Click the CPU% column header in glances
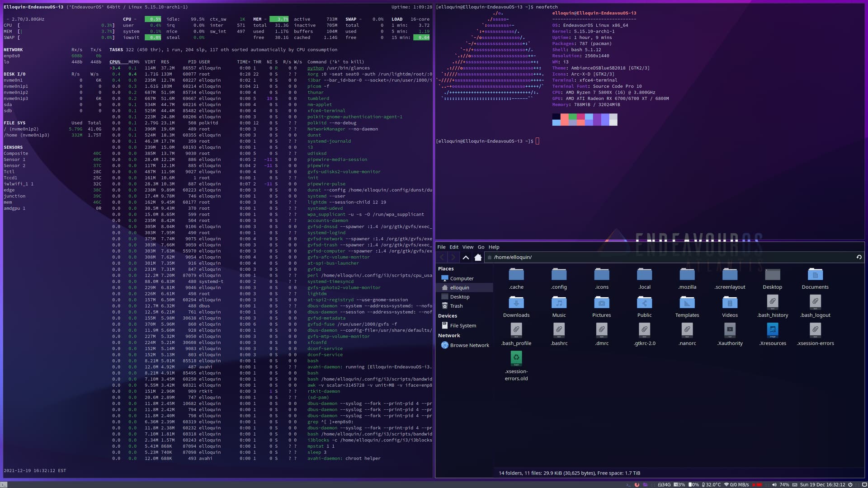 pyautogui.click(x=115, y=62)
